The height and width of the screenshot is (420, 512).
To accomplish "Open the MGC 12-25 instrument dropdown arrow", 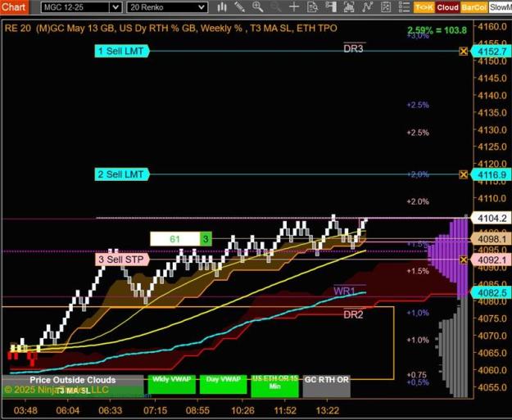I will coord(116,7).
